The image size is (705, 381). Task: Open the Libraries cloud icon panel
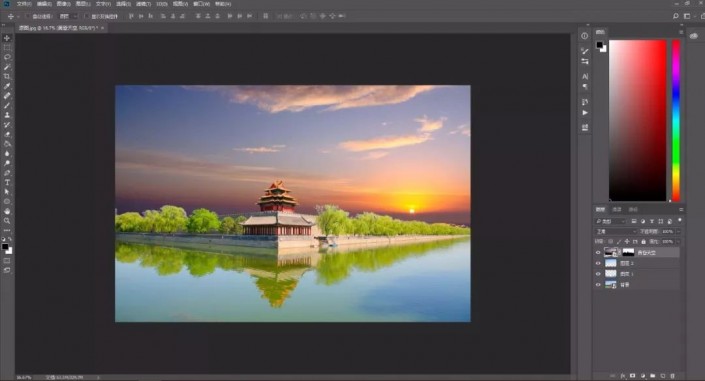[x=694, y=36]
